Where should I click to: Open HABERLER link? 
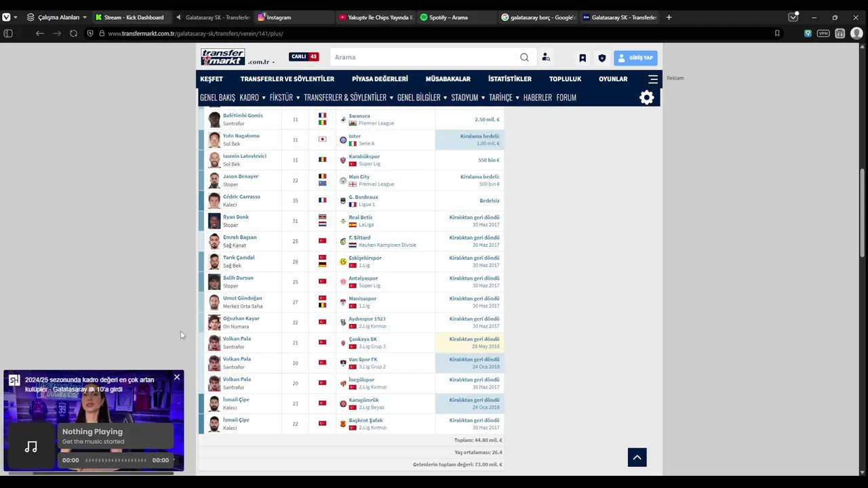point(537,98)
